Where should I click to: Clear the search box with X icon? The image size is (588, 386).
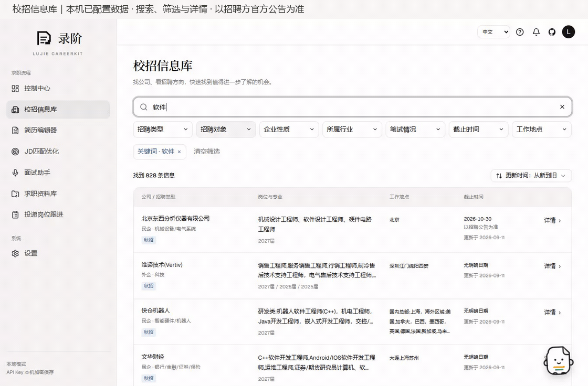pyautogui.click(x=562, y=107)
